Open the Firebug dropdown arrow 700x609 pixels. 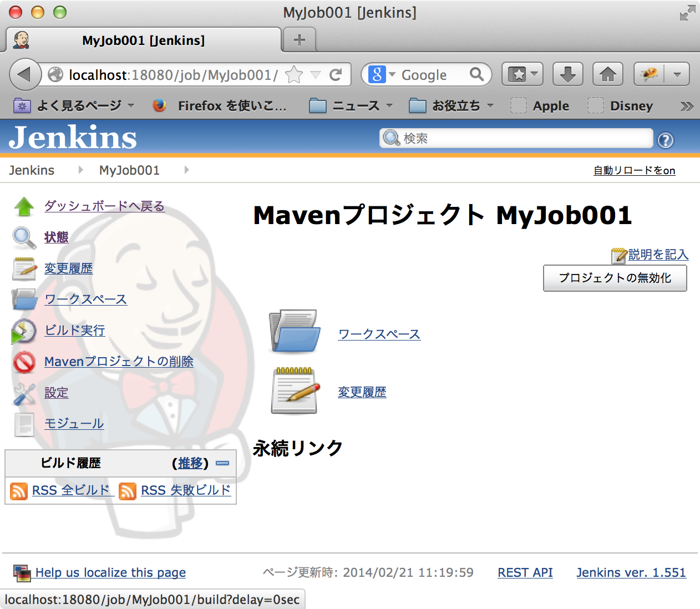[677, 74]
